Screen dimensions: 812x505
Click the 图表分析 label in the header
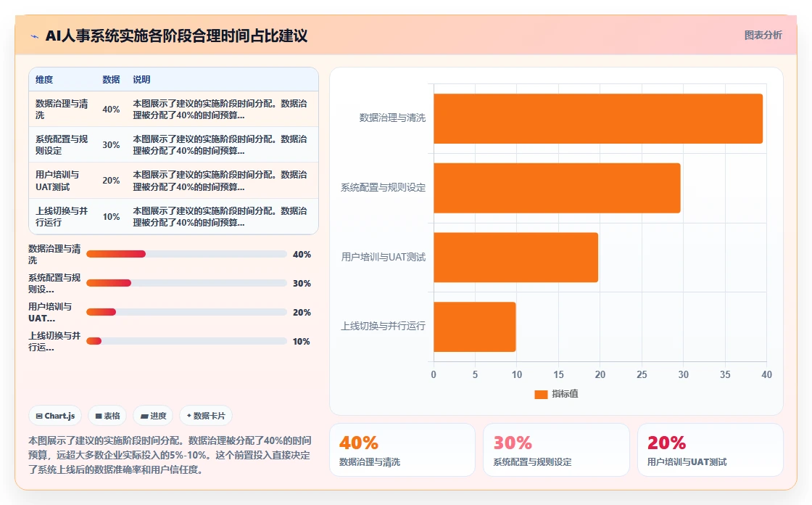763,36
